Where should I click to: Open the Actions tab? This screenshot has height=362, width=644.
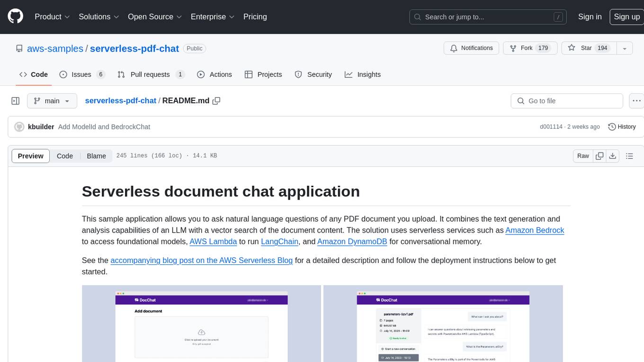point(214,74)
